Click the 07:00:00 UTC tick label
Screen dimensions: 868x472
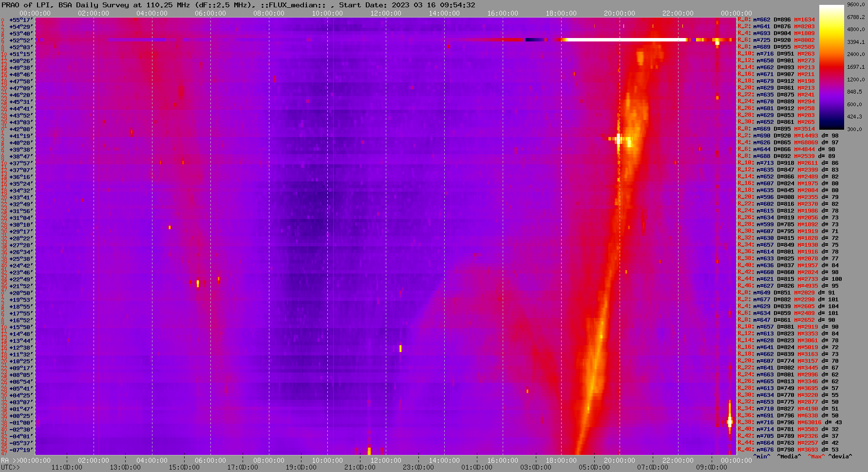point(653,467)
